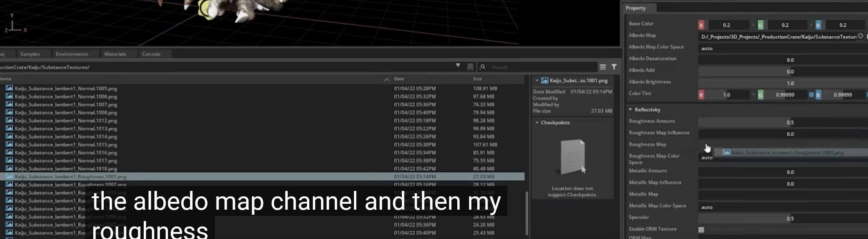Click image icon of Normal.1017.png
The height and width of the screenshot is (239, 868).
(9, 160)
